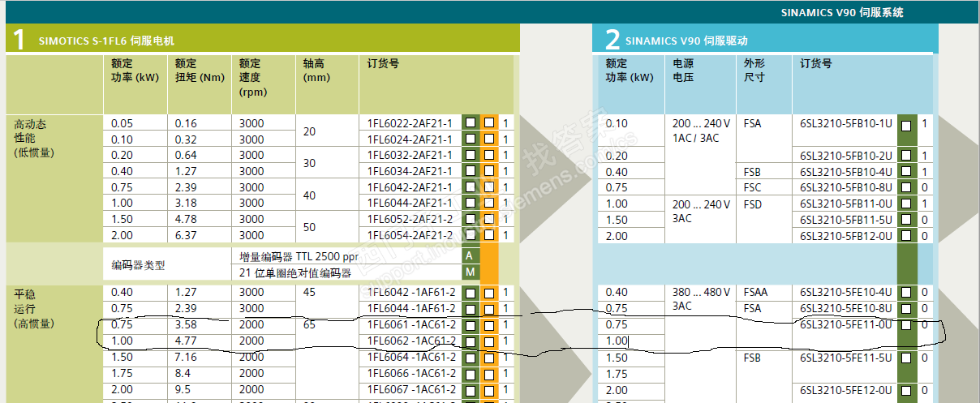
Task: Click the frame size 'FSC' cell
Action: tap(753, 187)
